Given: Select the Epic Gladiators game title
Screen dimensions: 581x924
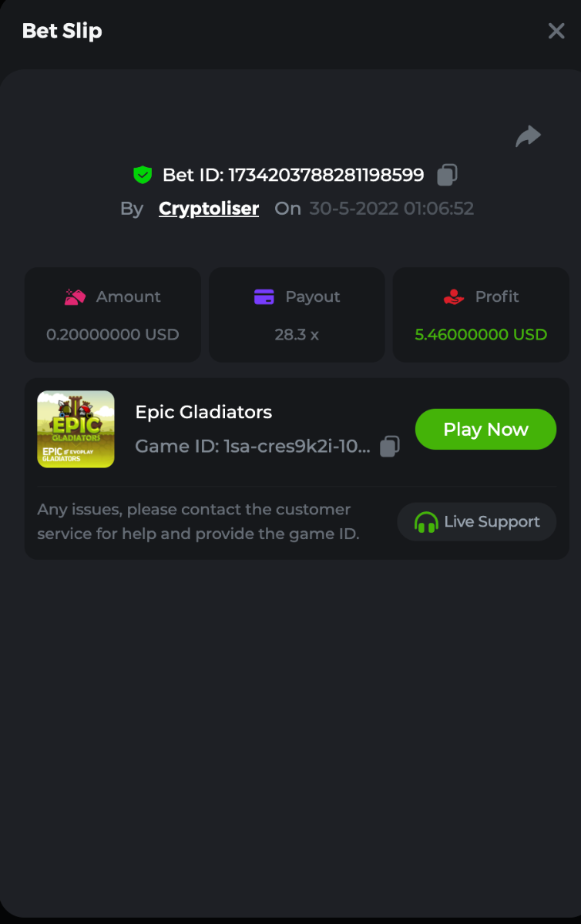Looking at the screenshot, I should pyautogui.click(x=203, y=413).
